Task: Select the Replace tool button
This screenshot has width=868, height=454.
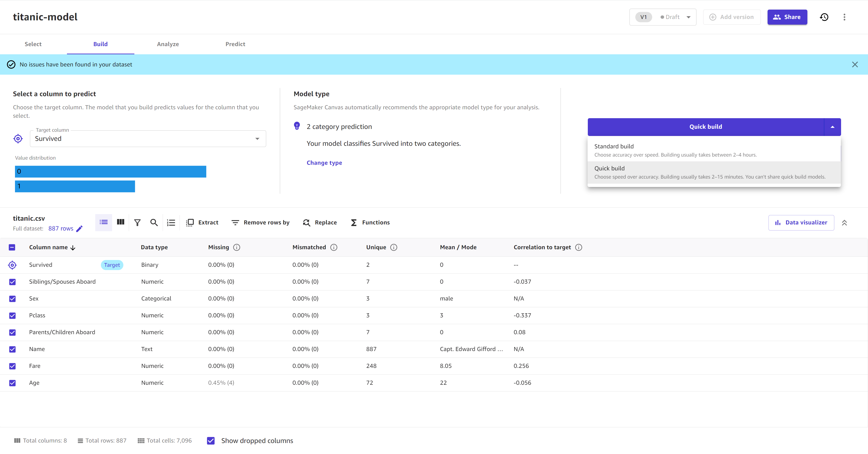Action: click(x=320, y=222)
